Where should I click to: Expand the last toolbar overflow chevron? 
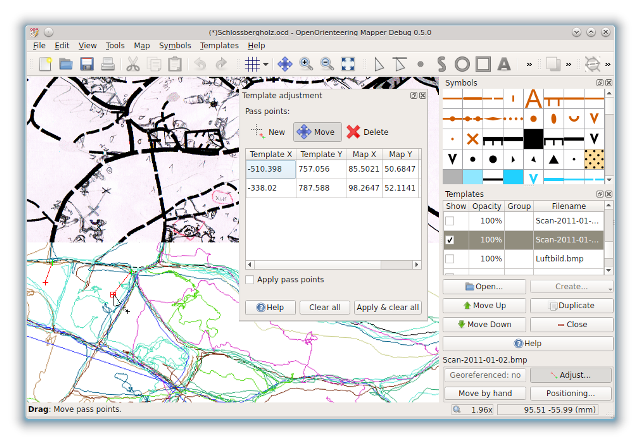pos(607,64)
